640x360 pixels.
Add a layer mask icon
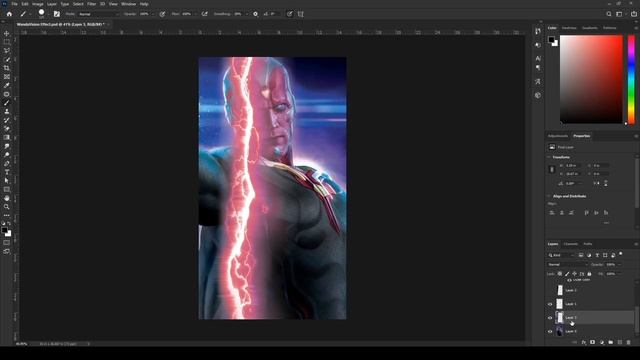(x=593, y=342)
